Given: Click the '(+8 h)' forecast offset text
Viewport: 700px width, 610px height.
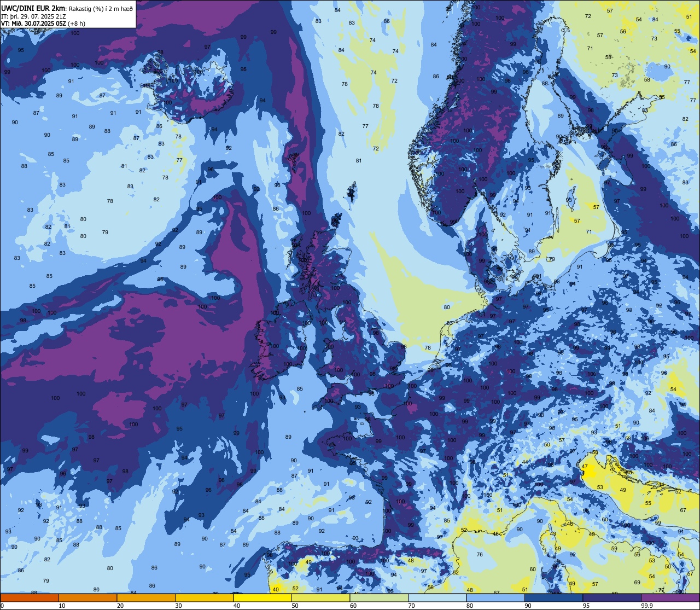Looking at the screenshot, I should point(77,24).
